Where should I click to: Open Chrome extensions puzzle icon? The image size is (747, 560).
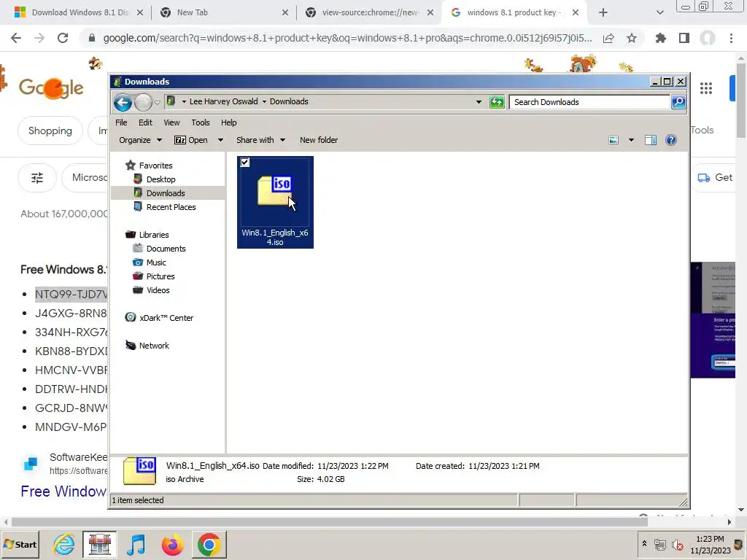tap(660, 38)
